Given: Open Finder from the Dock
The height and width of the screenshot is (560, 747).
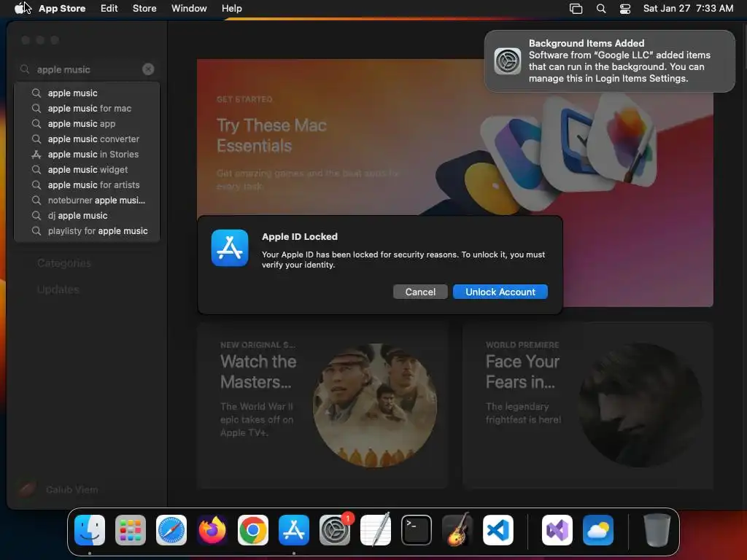Looking at the screenshot, I should (90, 530).
